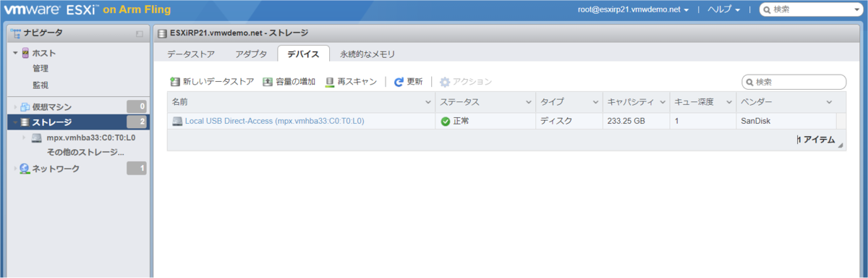The image size is (868, 278).
Task: Open the Actions (アクション) menu
Action: tap(466, 83)
